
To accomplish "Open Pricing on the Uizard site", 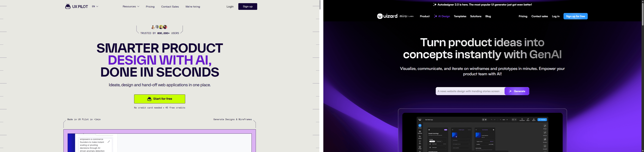I will pyautogui.click(x=523, y=16).
